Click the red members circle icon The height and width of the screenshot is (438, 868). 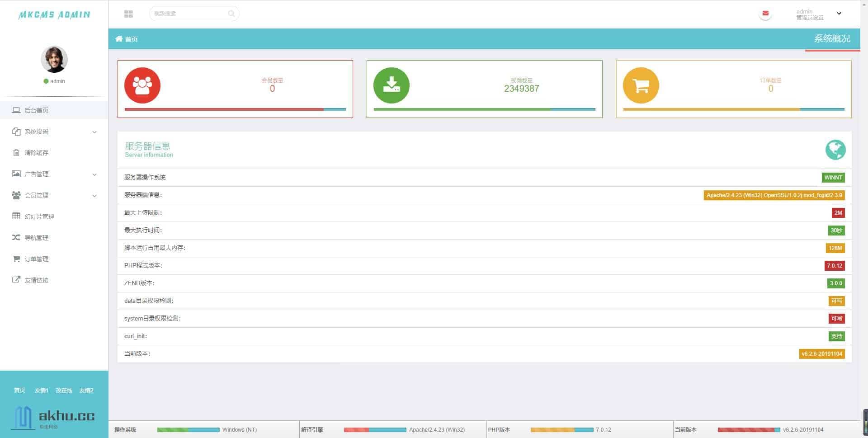[x=142, y=85]
